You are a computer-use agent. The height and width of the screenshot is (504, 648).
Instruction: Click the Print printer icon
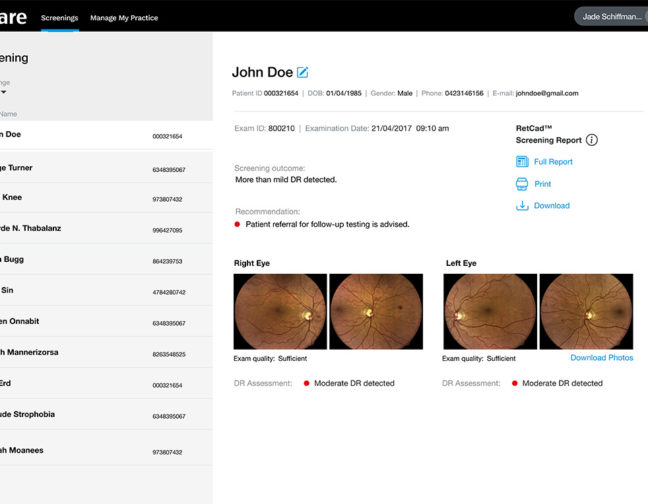pyautogui.click(x=521, y=184)
